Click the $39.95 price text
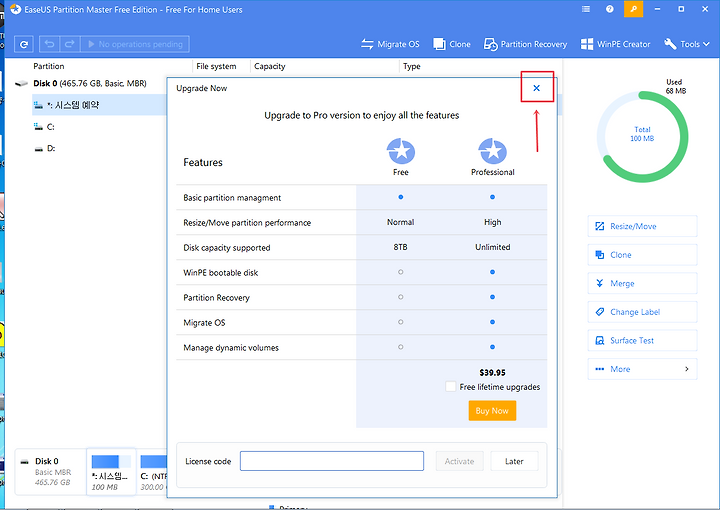The width and height of the screenshot is (720, 510). tap(492, 372)
